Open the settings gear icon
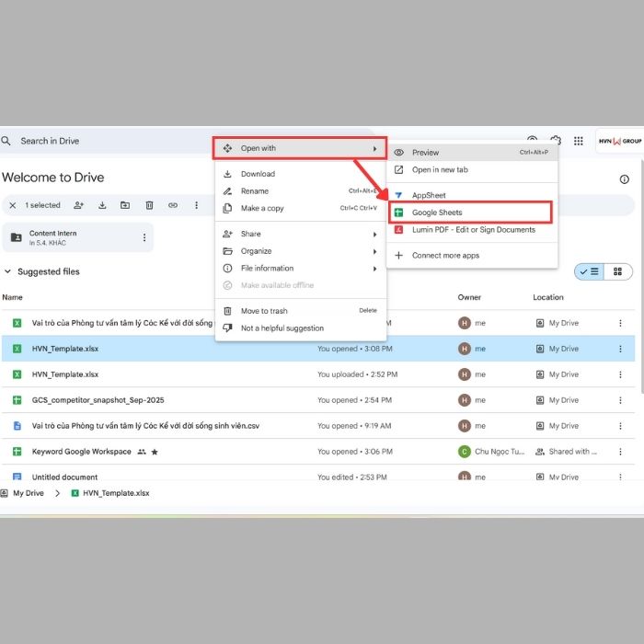644x644 pixels. coord(556,140)
